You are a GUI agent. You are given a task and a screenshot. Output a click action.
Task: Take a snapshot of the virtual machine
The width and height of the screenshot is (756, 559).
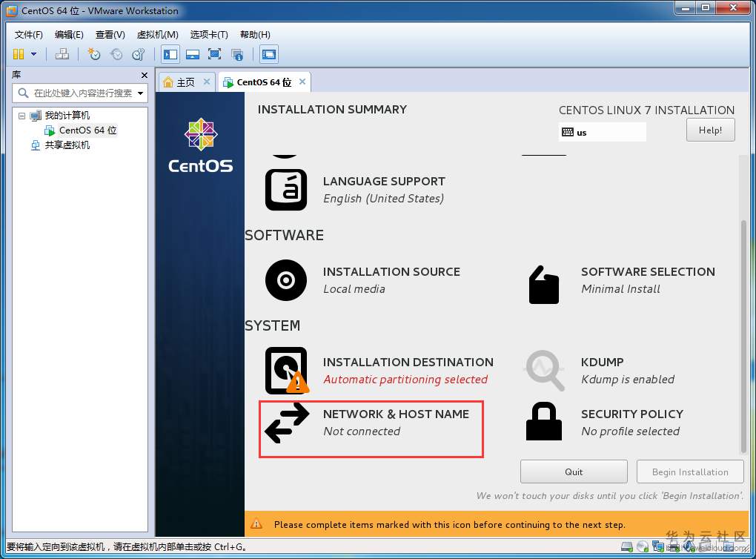coord(93,54)
